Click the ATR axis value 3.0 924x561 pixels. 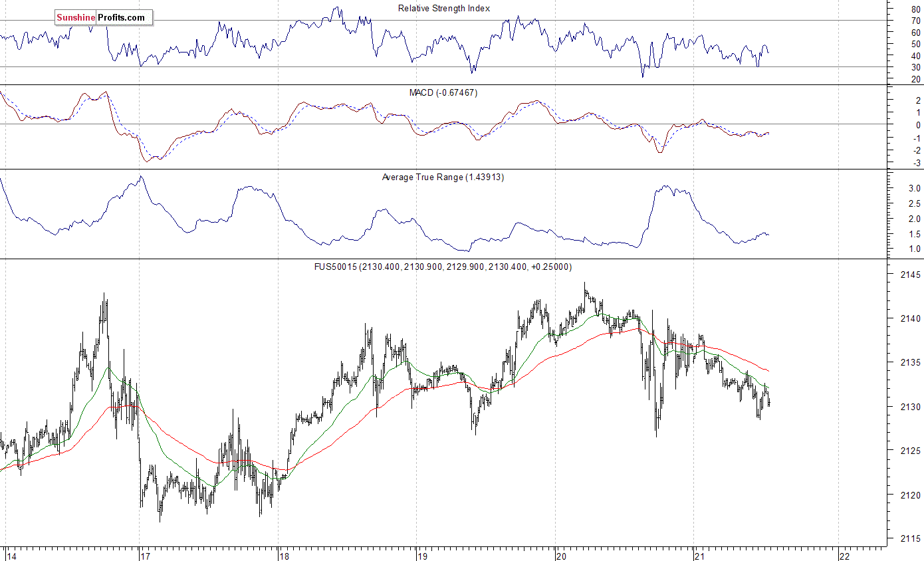(915, 188)
